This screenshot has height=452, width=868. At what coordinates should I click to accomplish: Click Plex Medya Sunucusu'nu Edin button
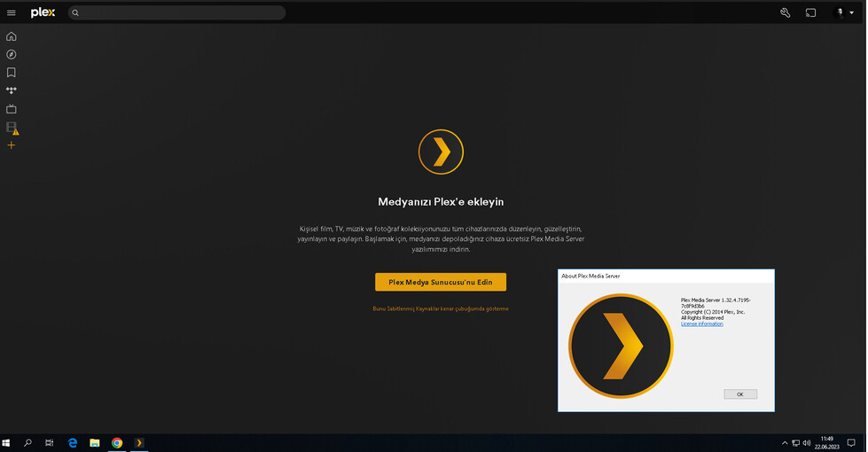[441, 282]
